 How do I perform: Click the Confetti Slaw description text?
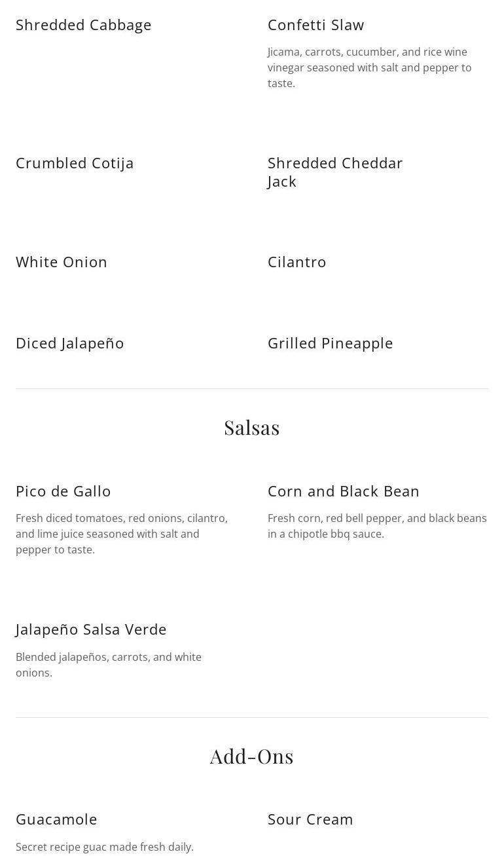(x=369, y=67)
